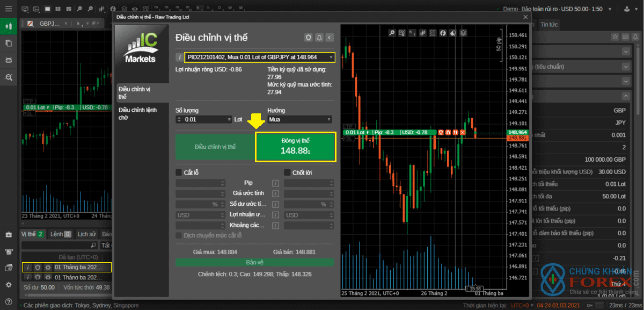Open the Trade section in left sidebar
This screenshot has height=310, width=644.
coord(8,26)
